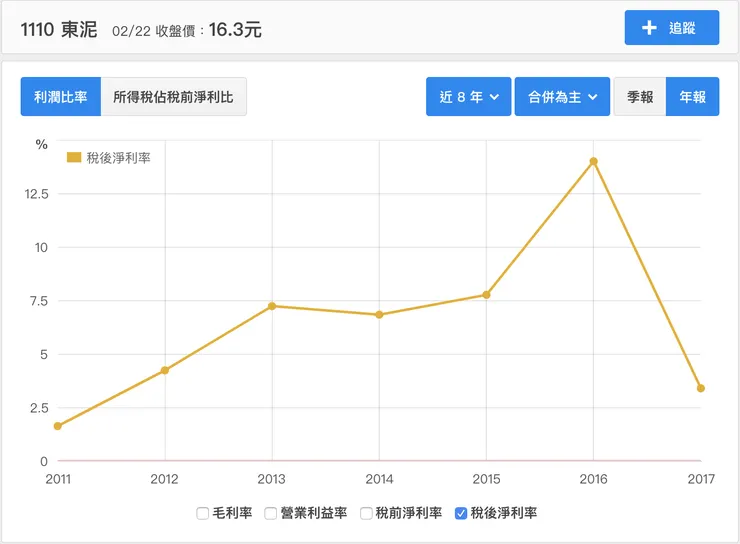The height and width of the screenshot is (544, 740).
Task: Click the 稅後淨利率 legend color swatch
Action: [x=74, y=157]
